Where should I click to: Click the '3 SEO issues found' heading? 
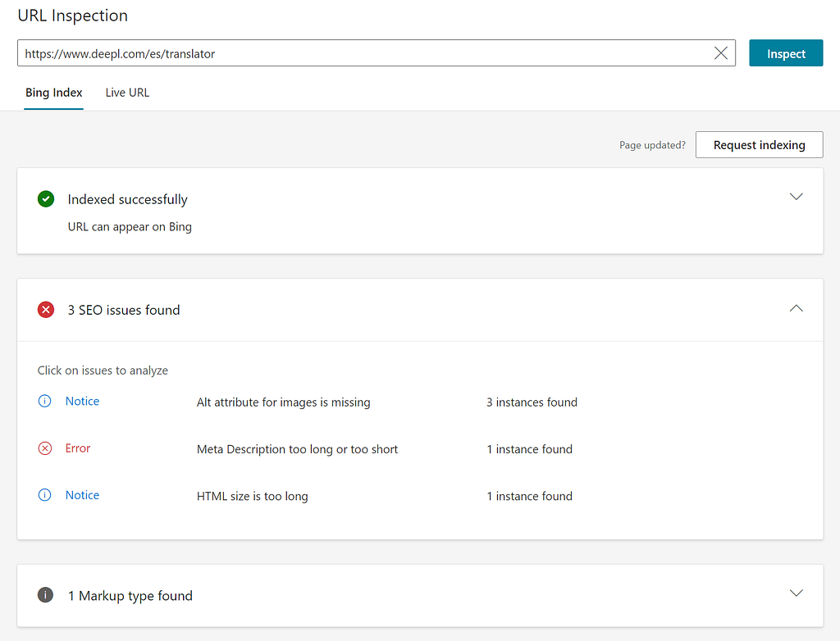click(x=124, y=310)
